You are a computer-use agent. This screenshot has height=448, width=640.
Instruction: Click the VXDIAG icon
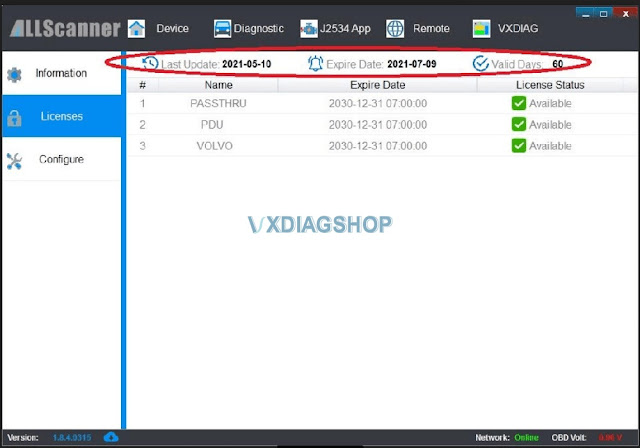482,29
